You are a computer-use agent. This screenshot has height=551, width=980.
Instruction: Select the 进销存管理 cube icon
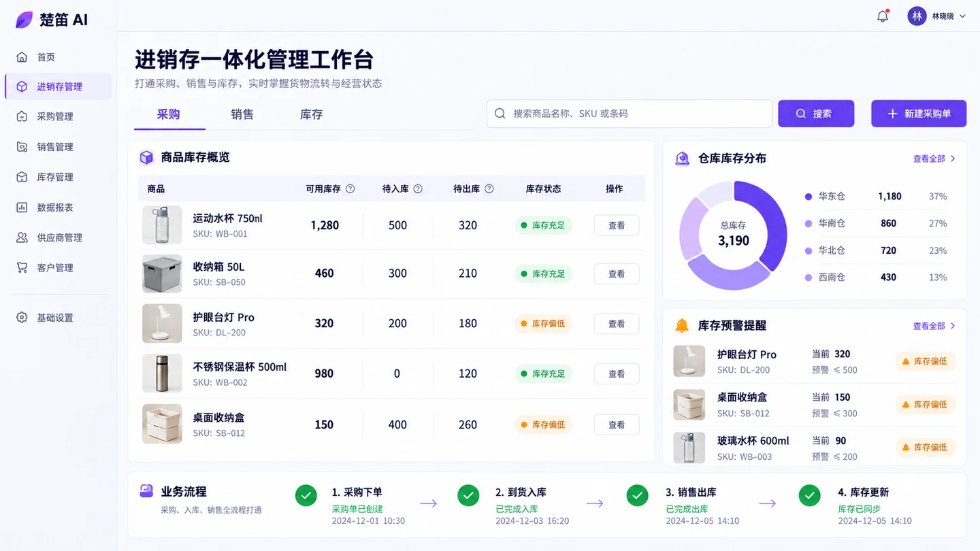pyautogui.click(x=22, y=86)
